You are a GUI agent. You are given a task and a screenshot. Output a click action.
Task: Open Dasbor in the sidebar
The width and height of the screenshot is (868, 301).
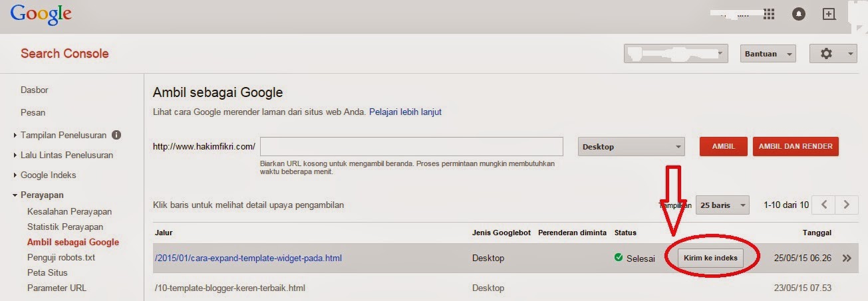pos(35,90)
